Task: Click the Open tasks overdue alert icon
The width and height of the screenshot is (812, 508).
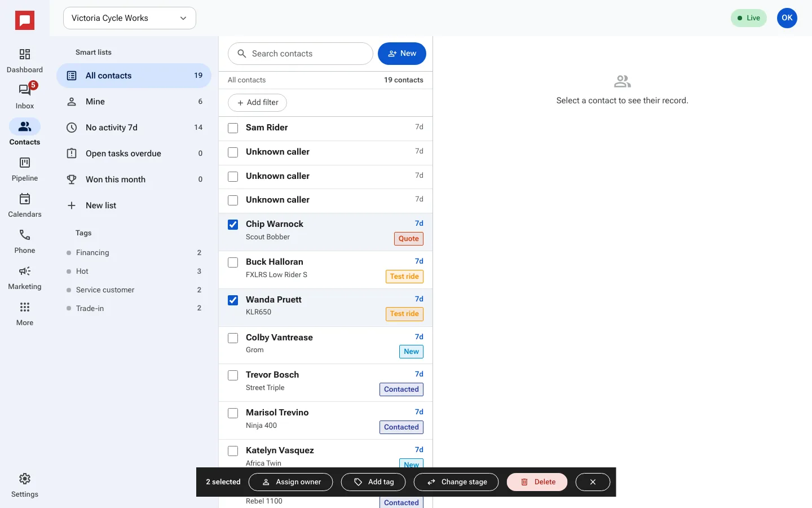Action: point(72,154)
